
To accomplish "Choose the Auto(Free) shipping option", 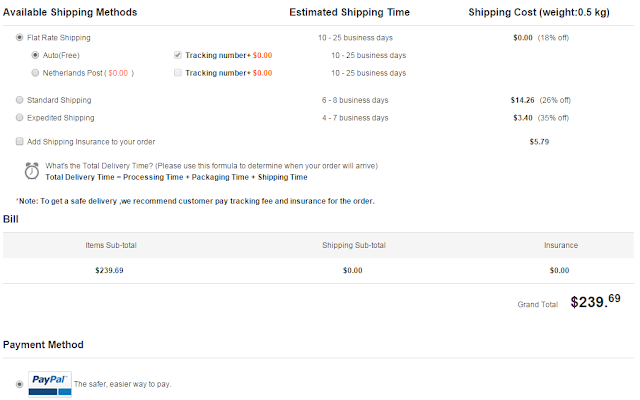I will click(36, 55).
